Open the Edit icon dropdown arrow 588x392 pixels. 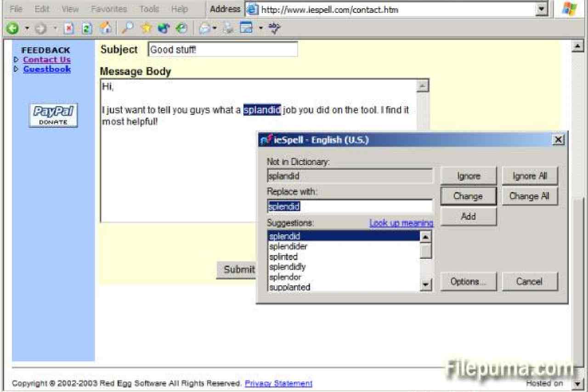coord(260,28)
